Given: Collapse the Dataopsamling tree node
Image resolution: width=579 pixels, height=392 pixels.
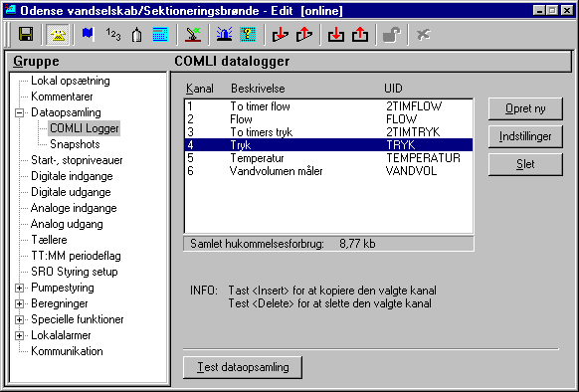Looking at the screenshot, I should point(20,112).
